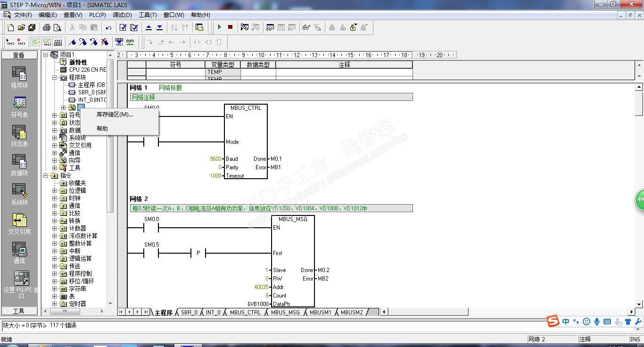
Task: Open the 调试(D) menu
Action: pyautogui.click(x=122, y=15)
